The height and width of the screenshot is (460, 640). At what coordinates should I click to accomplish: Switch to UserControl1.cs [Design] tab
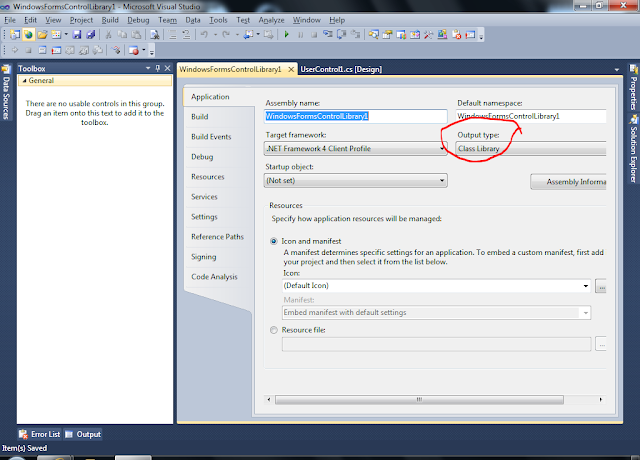tap(341, 69)
